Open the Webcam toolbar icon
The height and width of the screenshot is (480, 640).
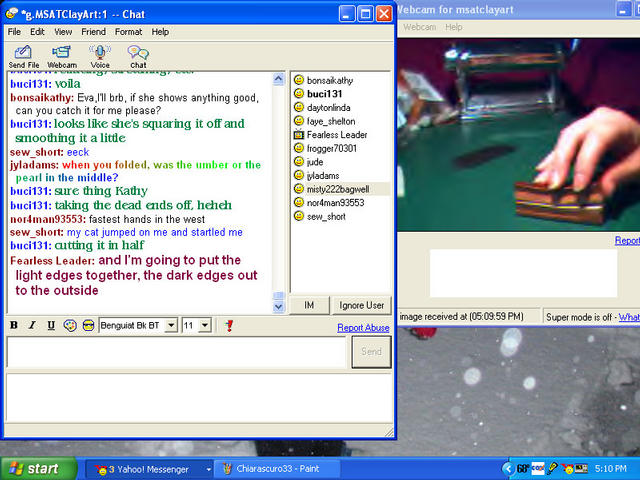coord(62,57)
